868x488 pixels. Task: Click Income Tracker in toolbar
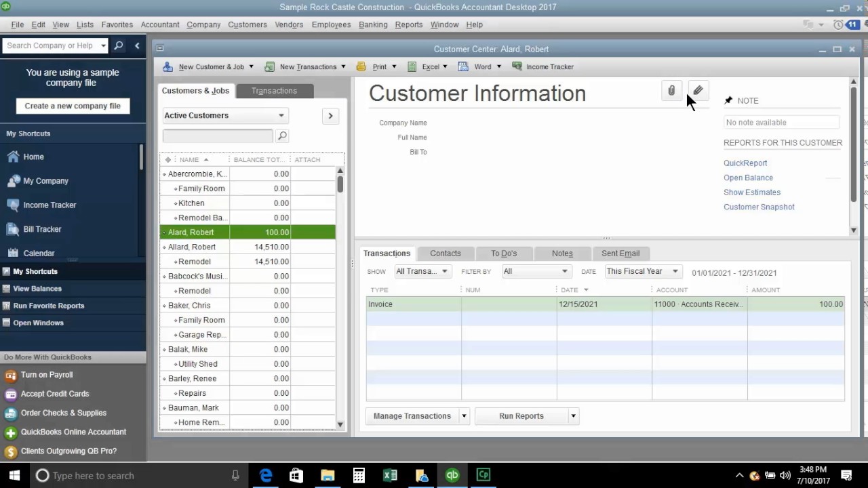542,66
